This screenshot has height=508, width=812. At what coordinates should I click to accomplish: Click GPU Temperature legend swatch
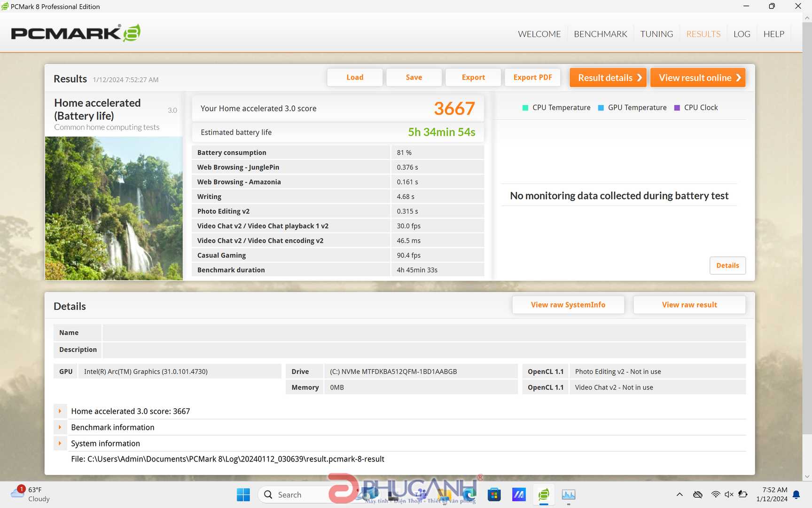[x=601, y=108]
